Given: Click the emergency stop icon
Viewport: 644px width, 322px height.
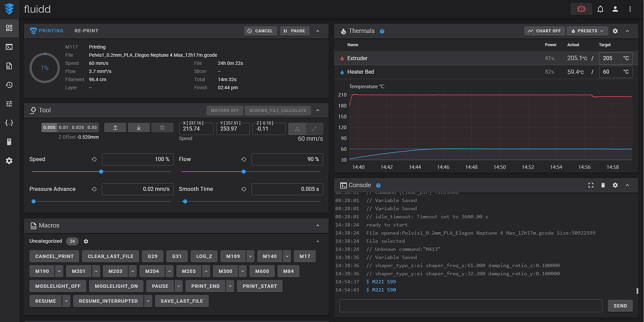Looking at the screenshot, I should pos(581,9).
